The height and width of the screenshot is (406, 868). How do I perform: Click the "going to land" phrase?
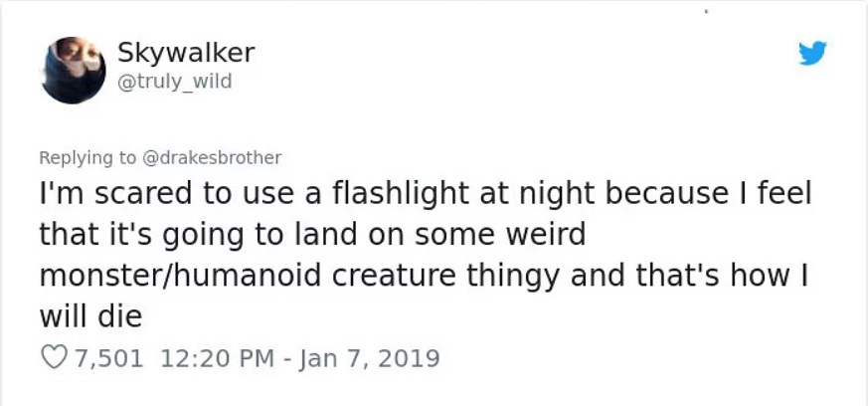tap(260, 236)
